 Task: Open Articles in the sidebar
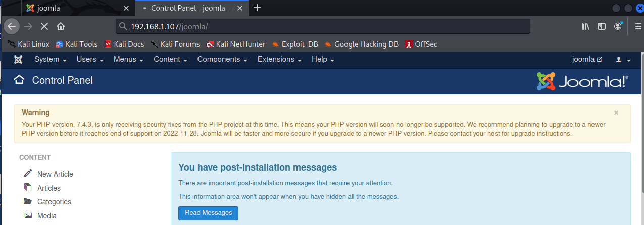(49, 188)
